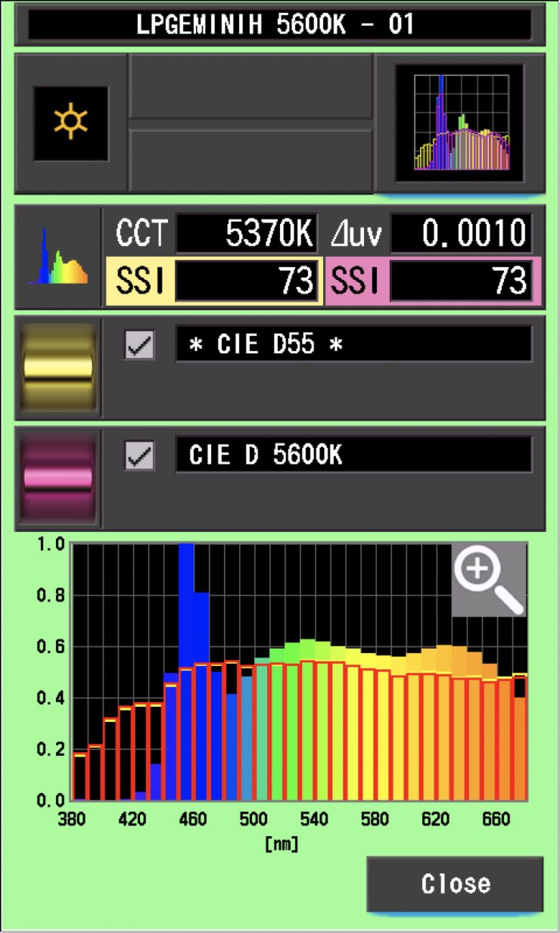Open the spectrum comparison graph thumbnail
Viewport: 560px width, 933px height.
(459, 123)
